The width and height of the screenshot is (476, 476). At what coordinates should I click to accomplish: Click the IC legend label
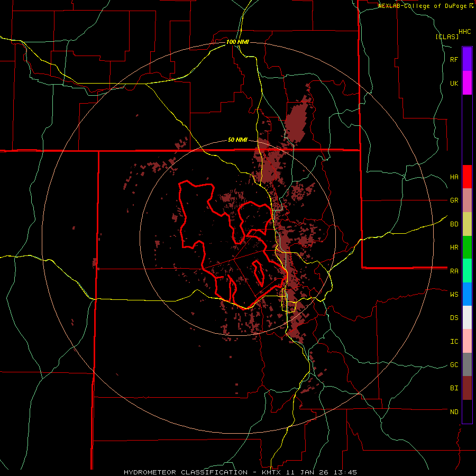[x=454, y=342]
